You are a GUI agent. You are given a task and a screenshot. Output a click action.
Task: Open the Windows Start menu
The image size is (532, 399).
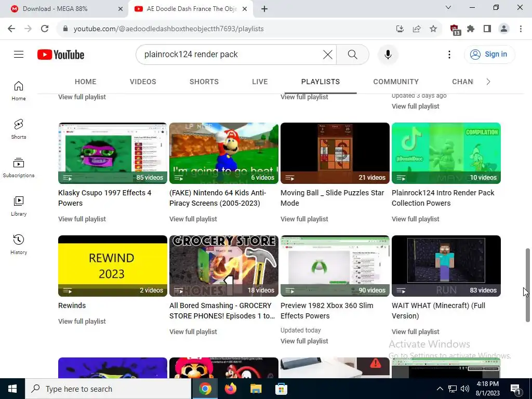coord(12,389)
